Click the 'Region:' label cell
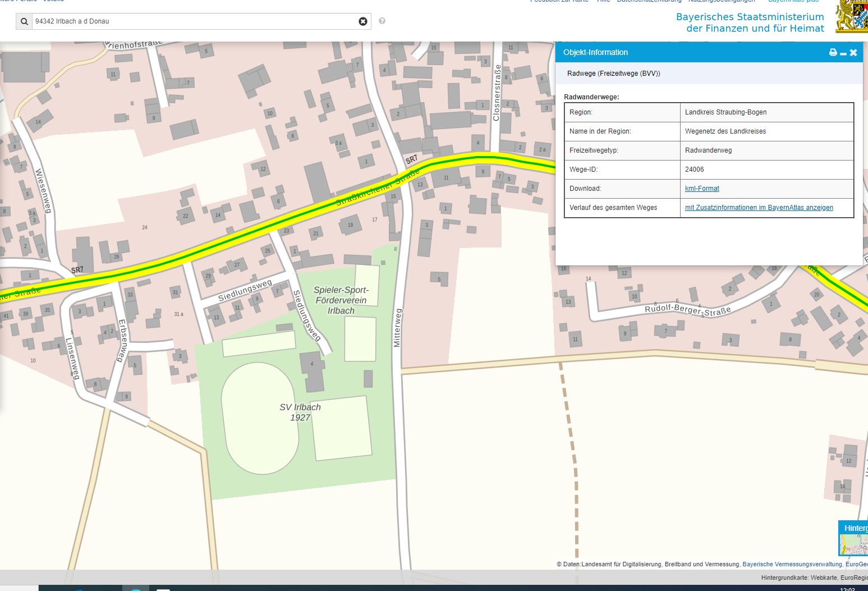The width and height of the screenshot is (868, 591). tap(622, 112)
